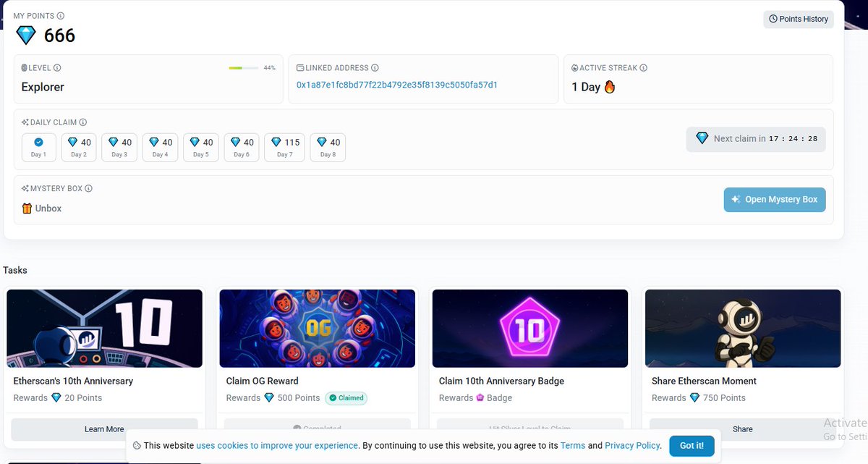The image size is (868, 464).
Task: Click the Tasks heading
Action: pos(15,270)
